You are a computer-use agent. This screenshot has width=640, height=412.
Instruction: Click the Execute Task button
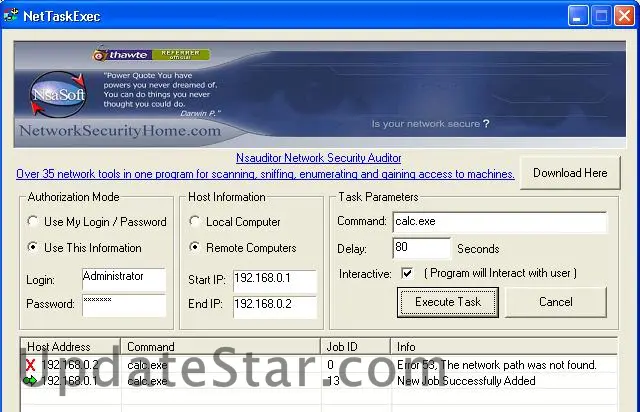point(448,302)
